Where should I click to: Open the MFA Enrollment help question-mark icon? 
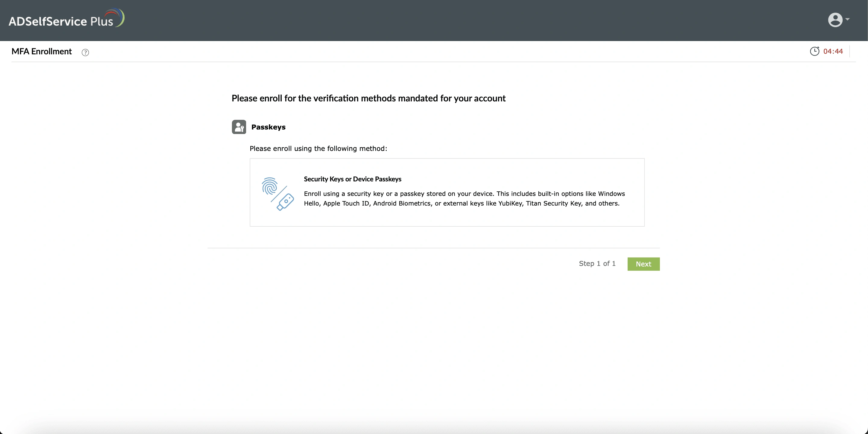[x=85, y=52]
